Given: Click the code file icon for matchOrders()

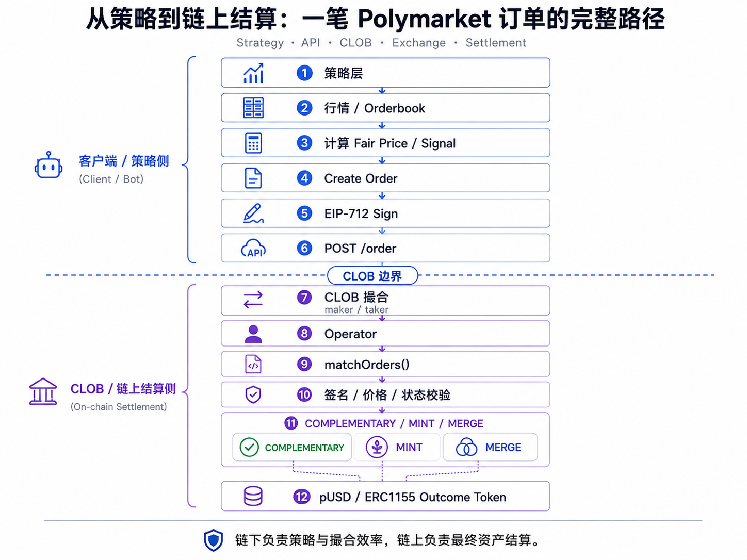Looking at the screenshot, I should [x=253, y=364].
